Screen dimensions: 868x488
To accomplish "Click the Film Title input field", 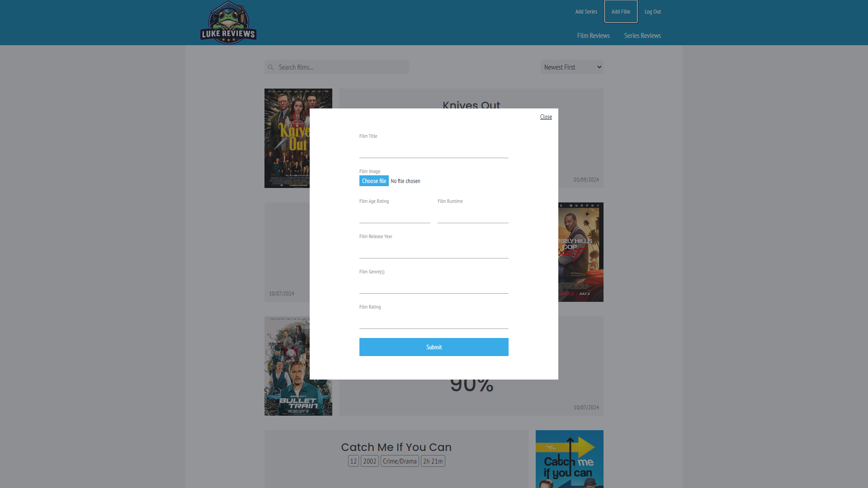I will tap(434, 149).
